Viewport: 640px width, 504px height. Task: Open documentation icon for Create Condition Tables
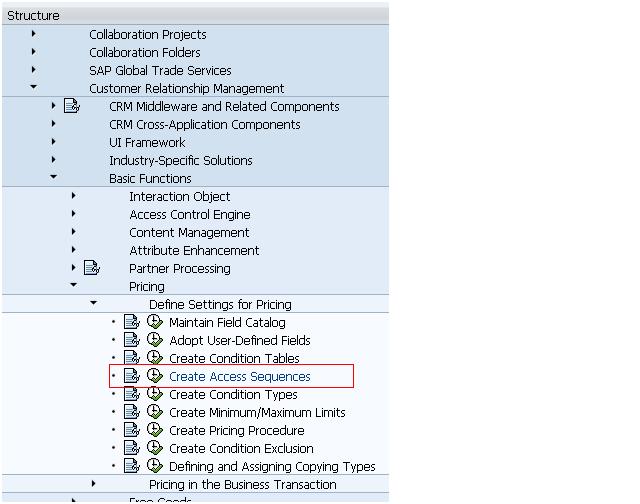tap(132, 358)
